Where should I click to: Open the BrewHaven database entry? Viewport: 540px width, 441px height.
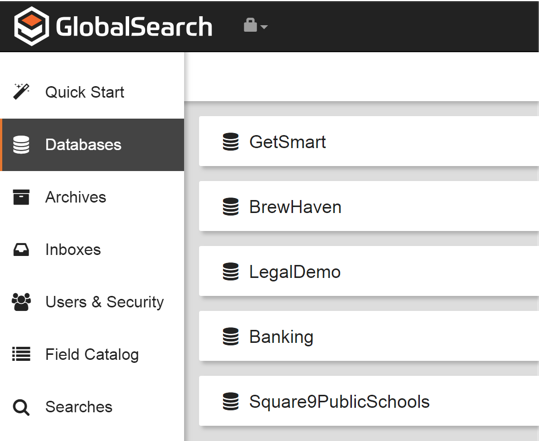pos(369,207)
